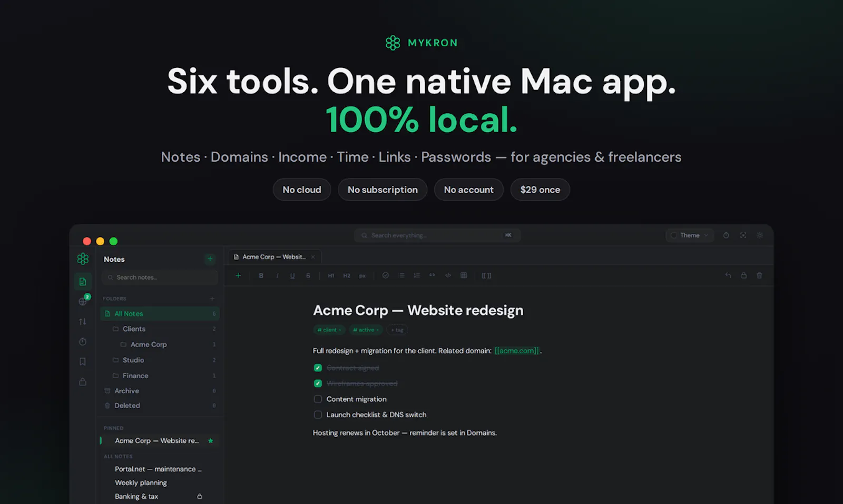Undo the last edit in the note
Screen dimensions: 843x504
pyautogui.click(x=728, y=275)
